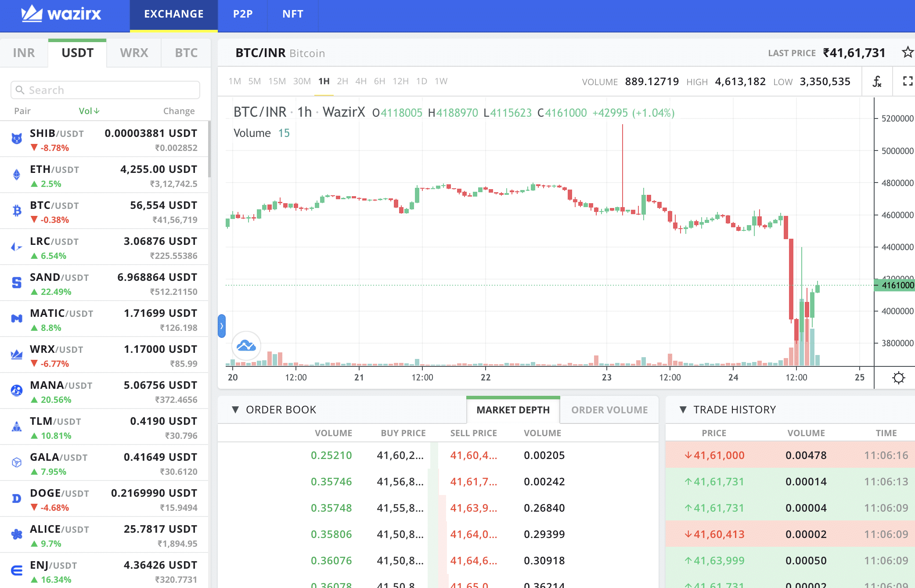The width and height of the screenshot is (915, 588).
Task: Select 1D chart interval
Action: click(x=421, y=81)
